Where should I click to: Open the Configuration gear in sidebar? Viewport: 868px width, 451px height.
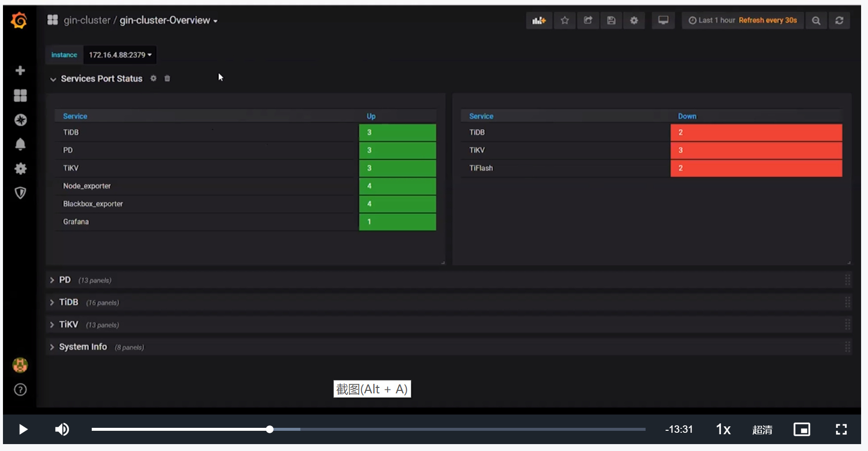[20, 169]
